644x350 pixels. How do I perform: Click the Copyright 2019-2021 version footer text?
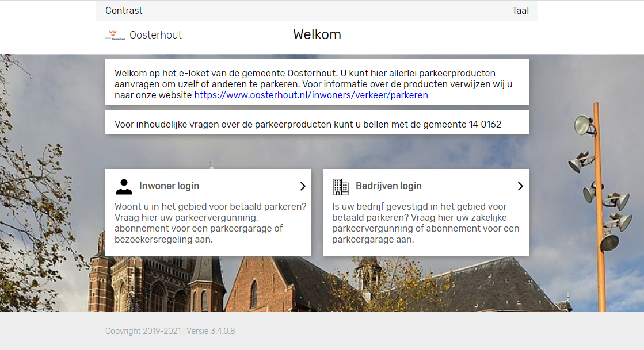click(170, 331)
